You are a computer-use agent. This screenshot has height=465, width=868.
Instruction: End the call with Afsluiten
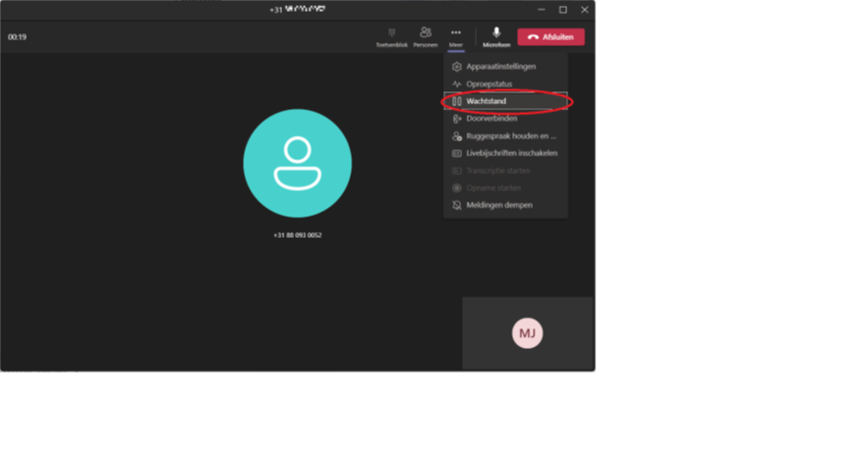tap(550, 37)
